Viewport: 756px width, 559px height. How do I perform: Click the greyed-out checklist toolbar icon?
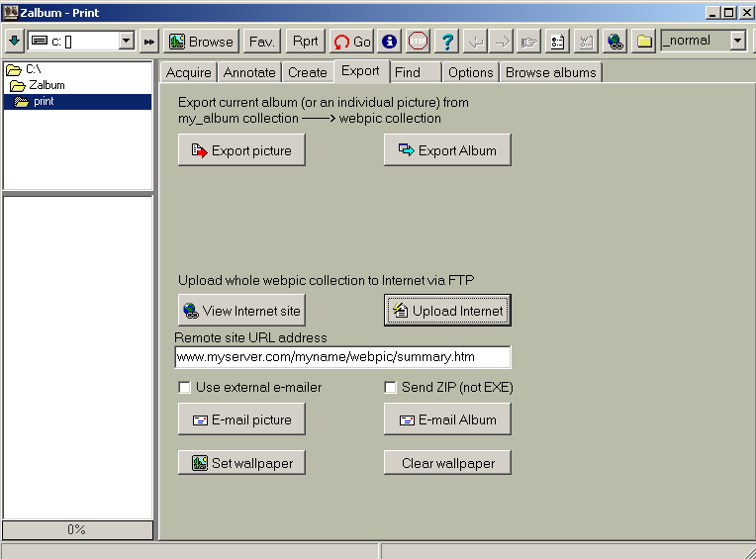tap(586, 42)
